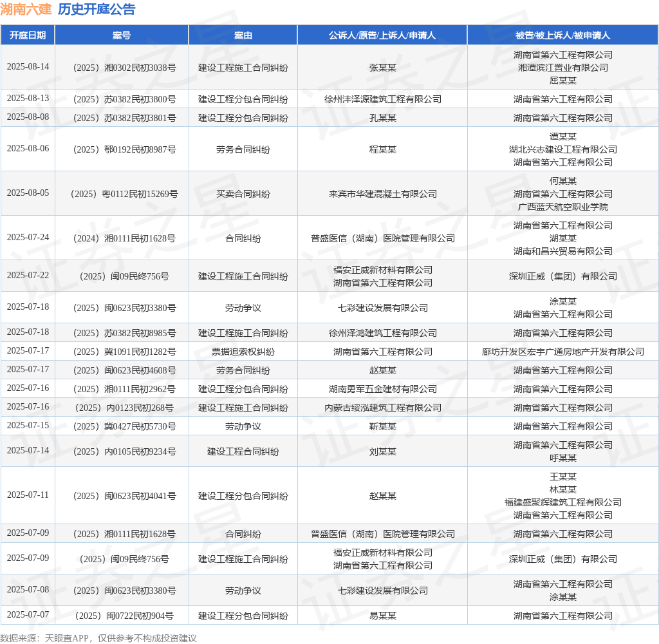Click plaintiff 来宾市华建混凝土有限公司
Screen dimensions: 659x644
coord(382,194)
